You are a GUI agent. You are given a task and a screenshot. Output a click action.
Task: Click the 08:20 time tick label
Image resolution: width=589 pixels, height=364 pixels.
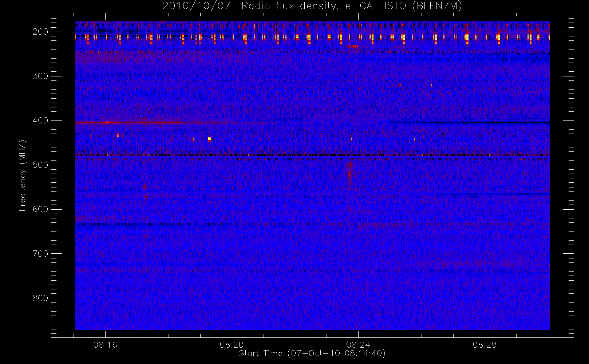pyautogui.click(x=232, y=345)
